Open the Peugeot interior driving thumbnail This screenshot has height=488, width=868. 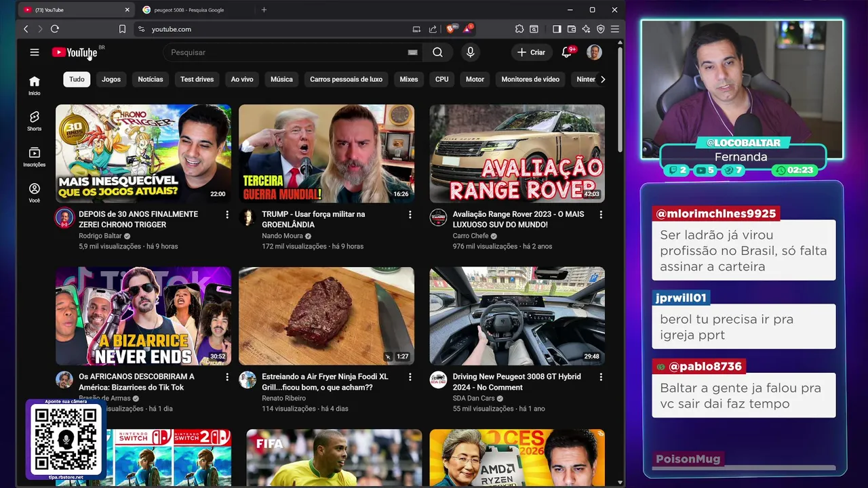coord(517,316)
